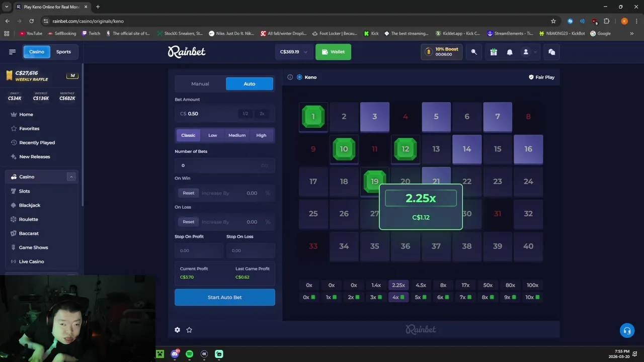Open live support headset button
This screenshot has height=362, width=644.
(627, 331)
